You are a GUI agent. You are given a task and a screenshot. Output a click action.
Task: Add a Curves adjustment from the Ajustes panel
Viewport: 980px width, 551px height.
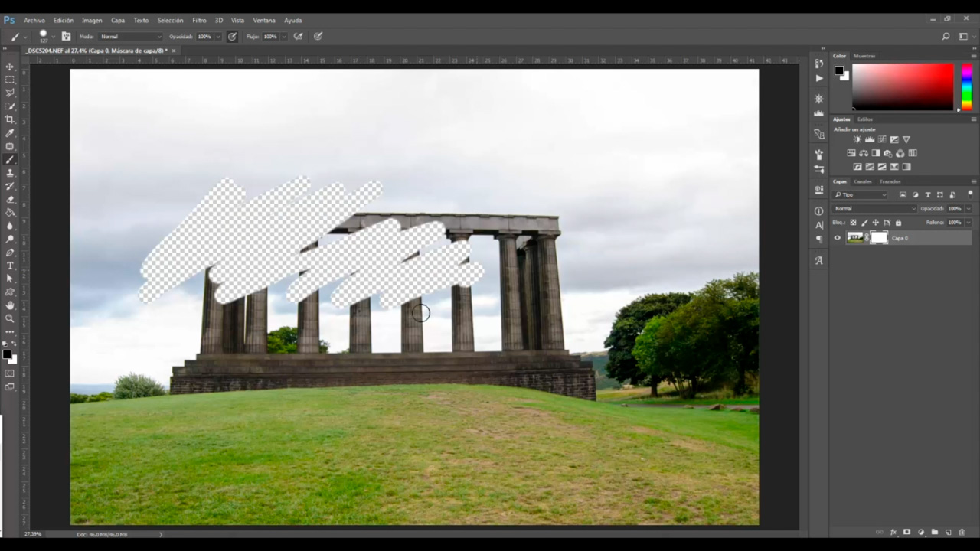tap(883, 139)
